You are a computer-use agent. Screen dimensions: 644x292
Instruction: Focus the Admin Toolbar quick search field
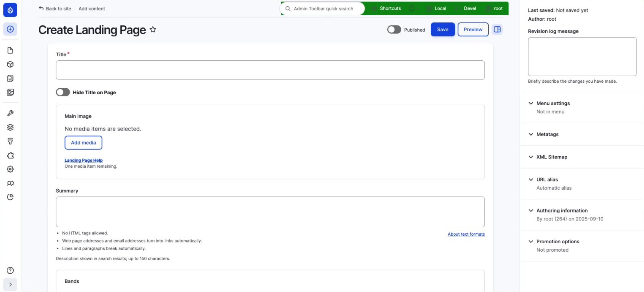coord(323,8)
